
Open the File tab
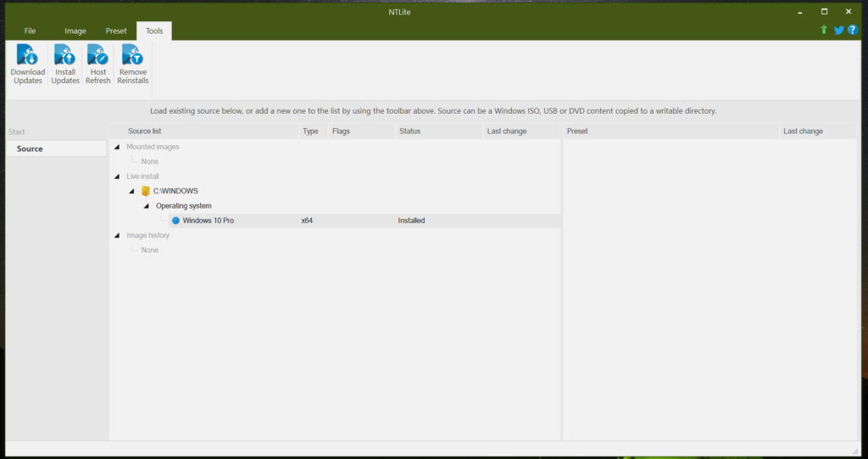[30, 31]
